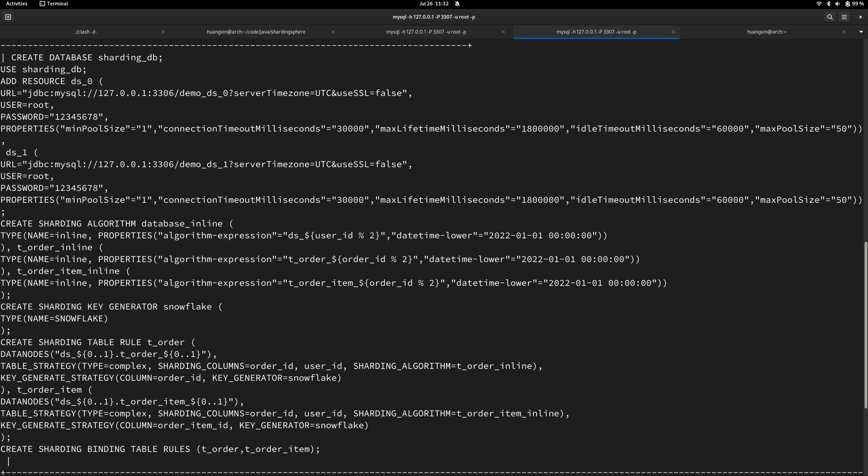Click the Wi-Fi status icon

pos(819,4)
